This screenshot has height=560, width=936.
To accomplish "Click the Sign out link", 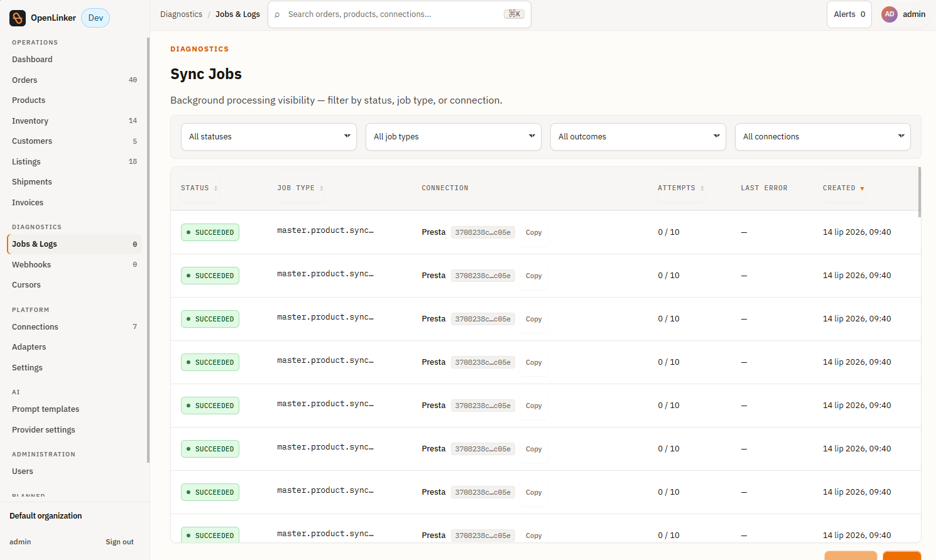I will coord(119,542).
